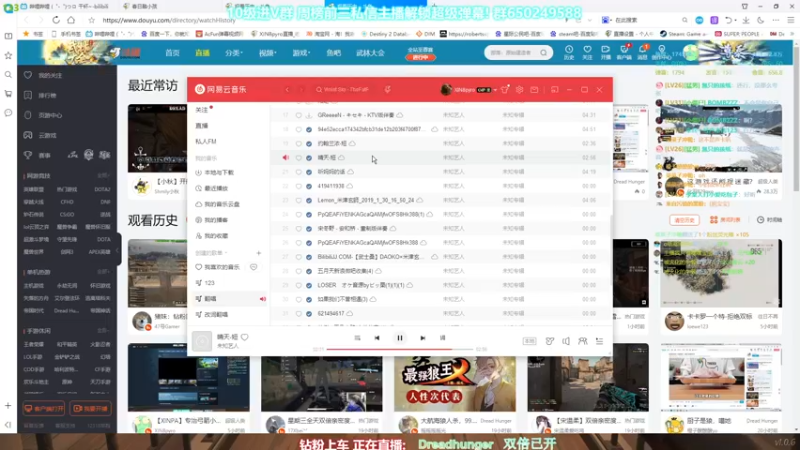Like the 621494617 row heart
The image size is (800, 450).
coord(298,313)
